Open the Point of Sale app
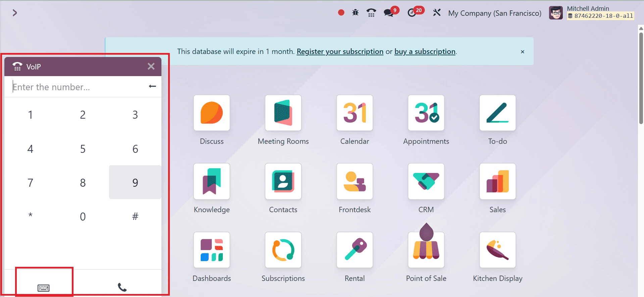The image size is (644, 297). point(426,250)
